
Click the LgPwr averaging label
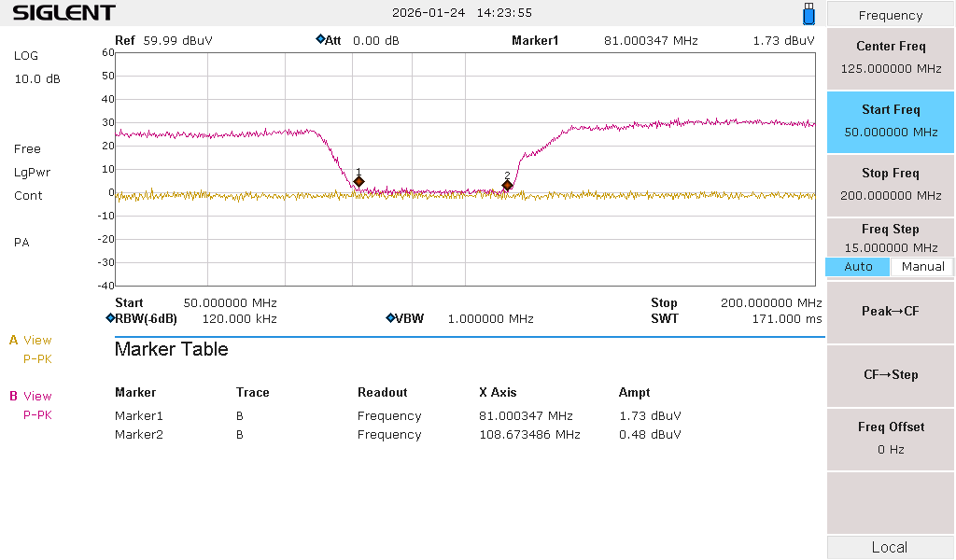coord(33,173)
